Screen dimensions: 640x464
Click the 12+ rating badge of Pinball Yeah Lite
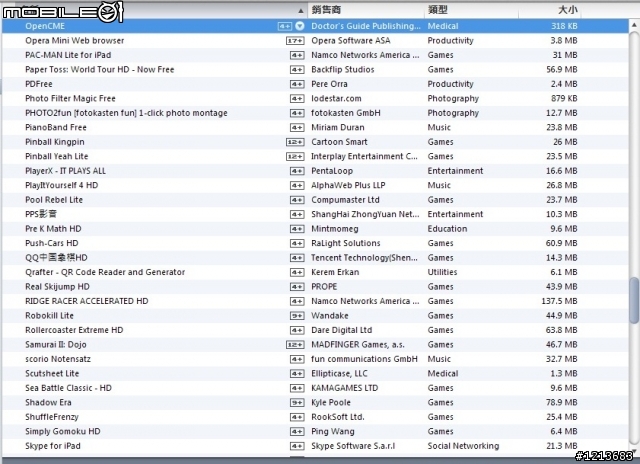(295, 157)
